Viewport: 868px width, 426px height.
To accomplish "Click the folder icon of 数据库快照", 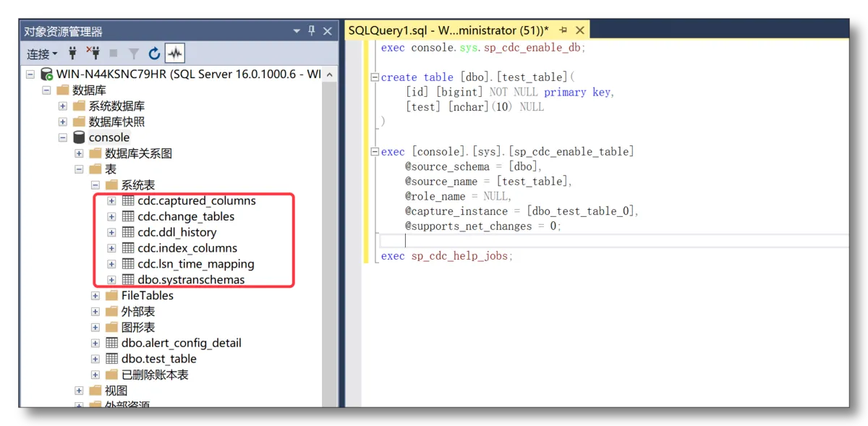I will 80,122.
